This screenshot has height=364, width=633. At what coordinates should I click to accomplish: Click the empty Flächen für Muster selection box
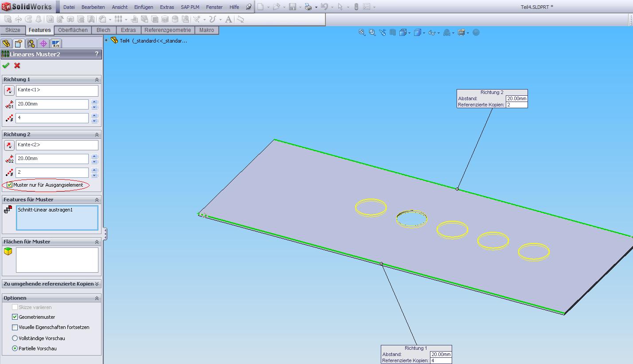(57, 260)
